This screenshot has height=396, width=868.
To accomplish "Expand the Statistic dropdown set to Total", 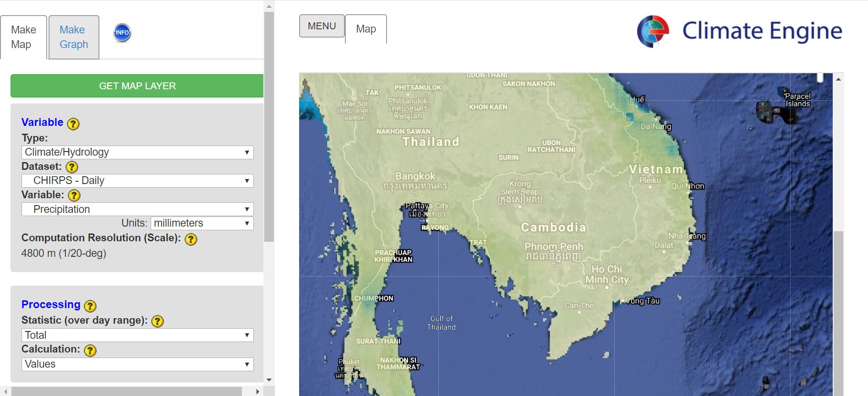I will pos(137,335).
